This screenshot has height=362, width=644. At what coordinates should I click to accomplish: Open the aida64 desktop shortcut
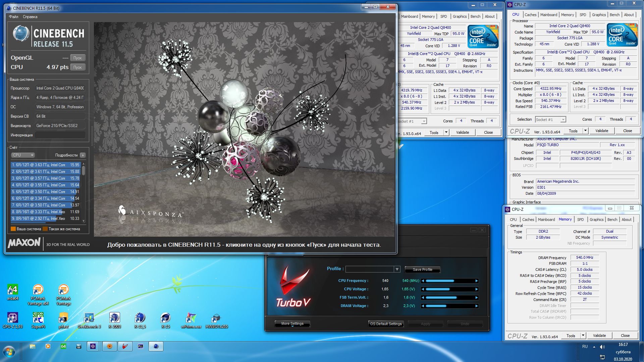13,292
